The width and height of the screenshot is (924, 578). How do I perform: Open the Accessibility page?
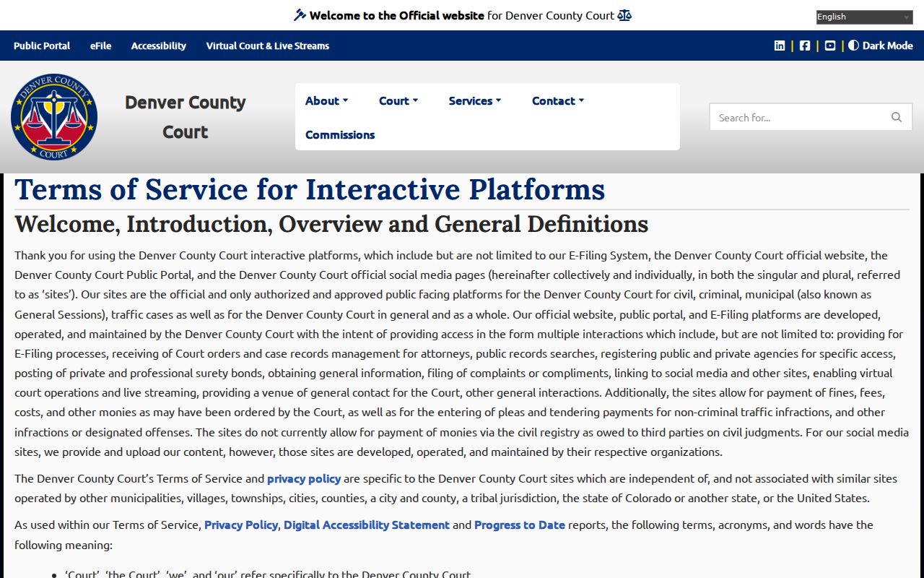(159, 46)
